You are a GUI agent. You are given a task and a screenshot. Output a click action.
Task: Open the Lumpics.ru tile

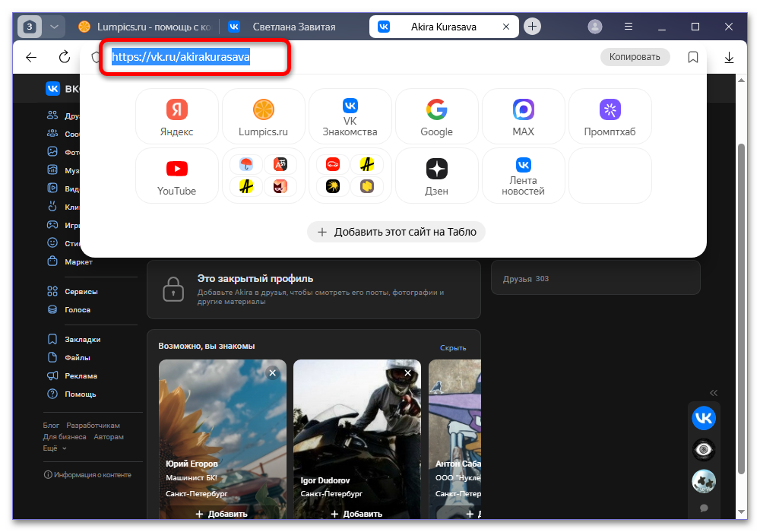click(263, 116)
